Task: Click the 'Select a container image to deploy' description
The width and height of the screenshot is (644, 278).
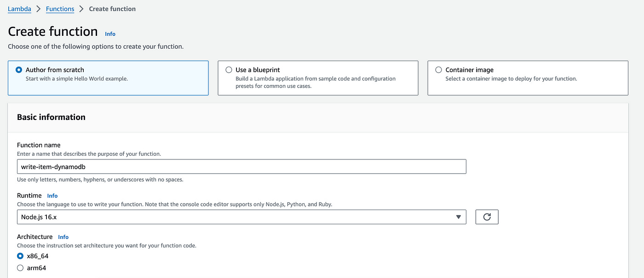Action: [511, 79]
